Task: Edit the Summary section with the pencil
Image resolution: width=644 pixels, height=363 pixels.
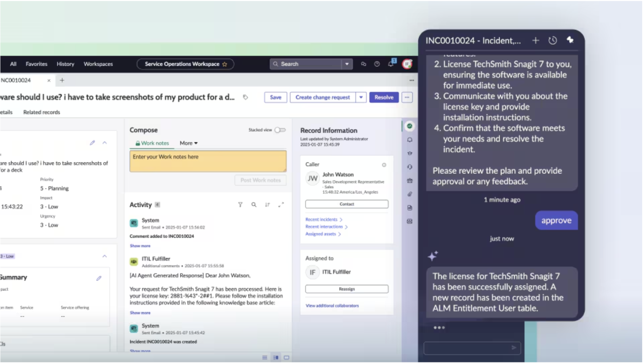Action: pos(99,278)
